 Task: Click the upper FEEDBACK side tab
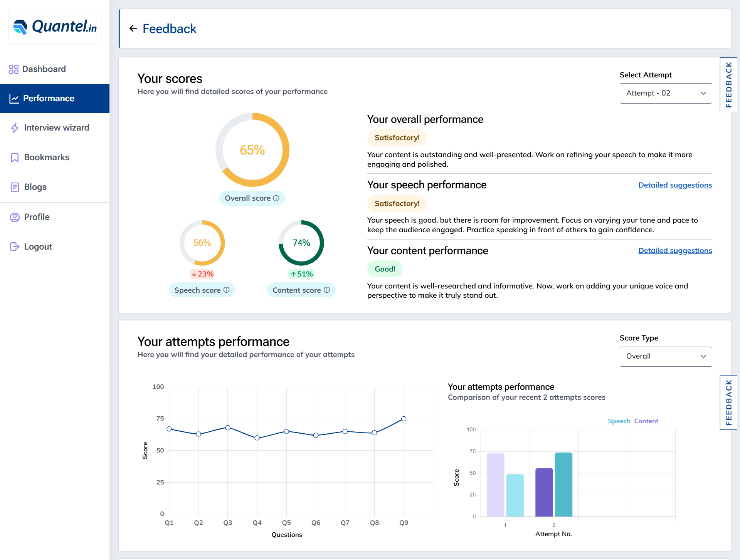(x=728, y=85)
